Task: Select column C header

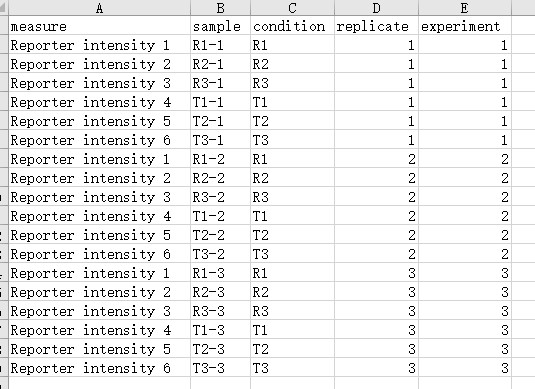Action: (x=292, y=8)
